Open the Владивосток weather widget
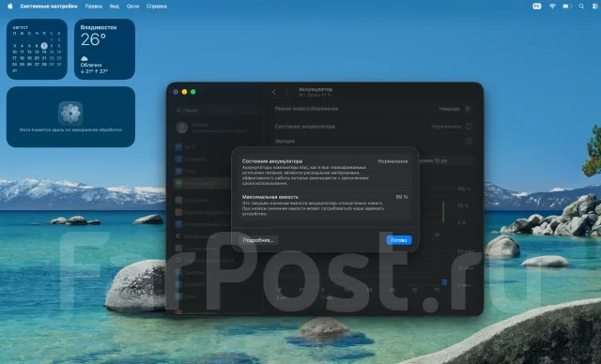601x364 pixels. (104, 49)
